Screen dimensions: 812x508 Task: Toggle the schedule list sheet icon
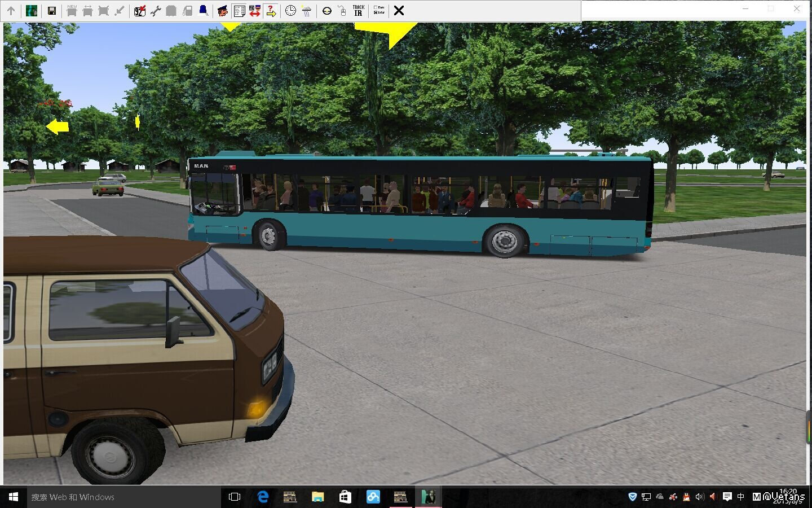coord(239,11)
